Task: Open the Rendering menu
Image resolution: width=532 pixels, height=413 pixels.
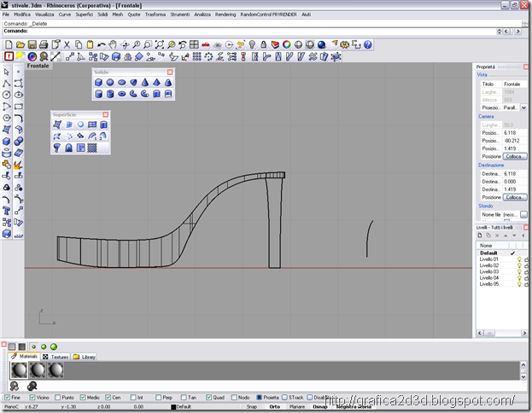Action: click(x=225, y=15)
